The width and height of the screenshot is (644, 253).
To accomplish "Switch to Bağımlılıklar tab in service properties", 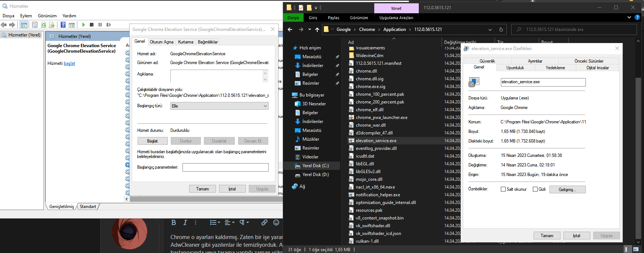I will point(208,42).
